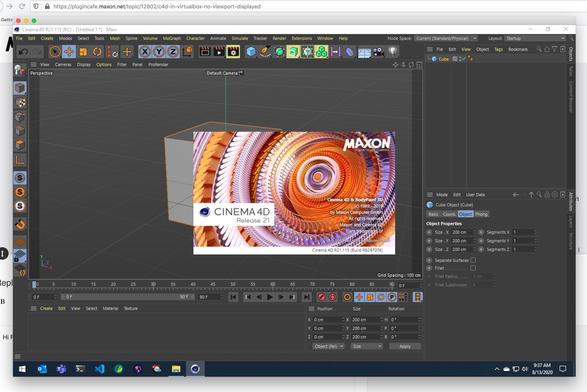Toggle the X axis lock

[145, 52]
